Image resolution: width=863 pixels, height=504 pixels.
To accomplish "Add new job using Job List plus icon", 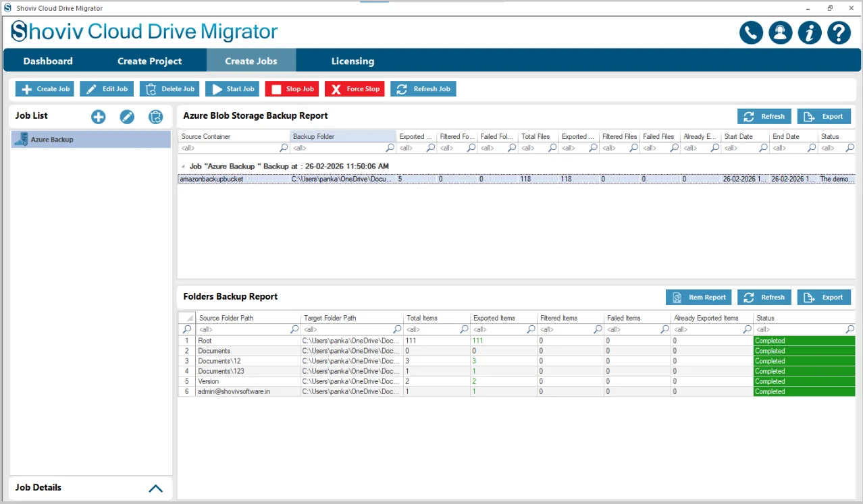I will coord(99,117).
